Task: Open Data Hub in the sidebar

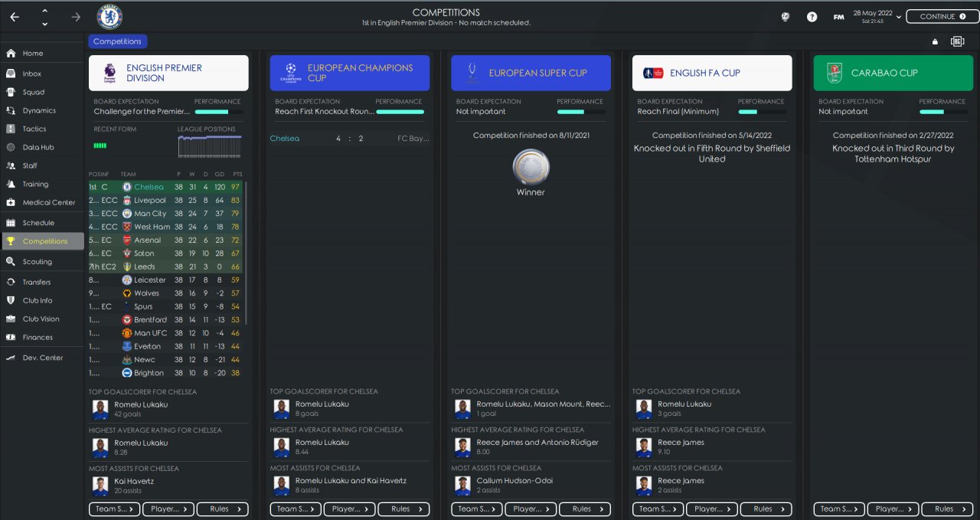Action: [43, 147]
